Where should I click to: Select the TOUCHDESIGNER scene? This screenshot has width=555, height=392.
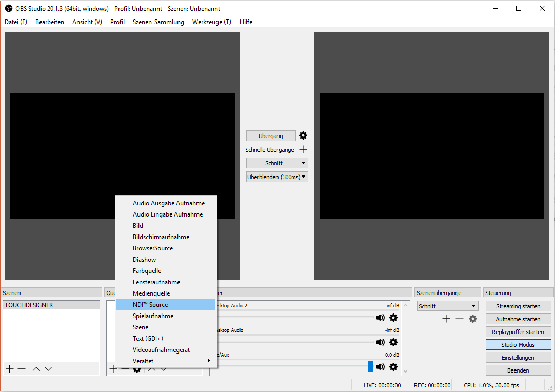pyautogui.click(x=51, y=305)
